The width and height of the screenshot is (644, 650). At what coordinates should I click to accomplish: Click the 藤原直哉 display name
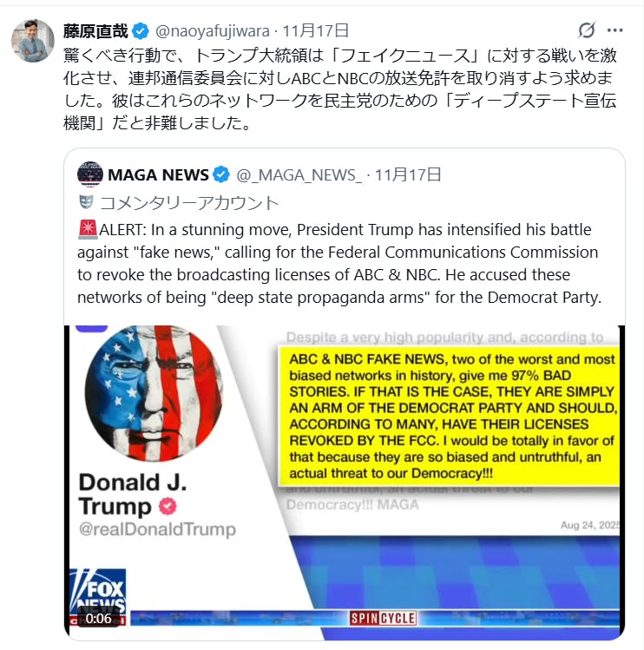coord(95,31)
